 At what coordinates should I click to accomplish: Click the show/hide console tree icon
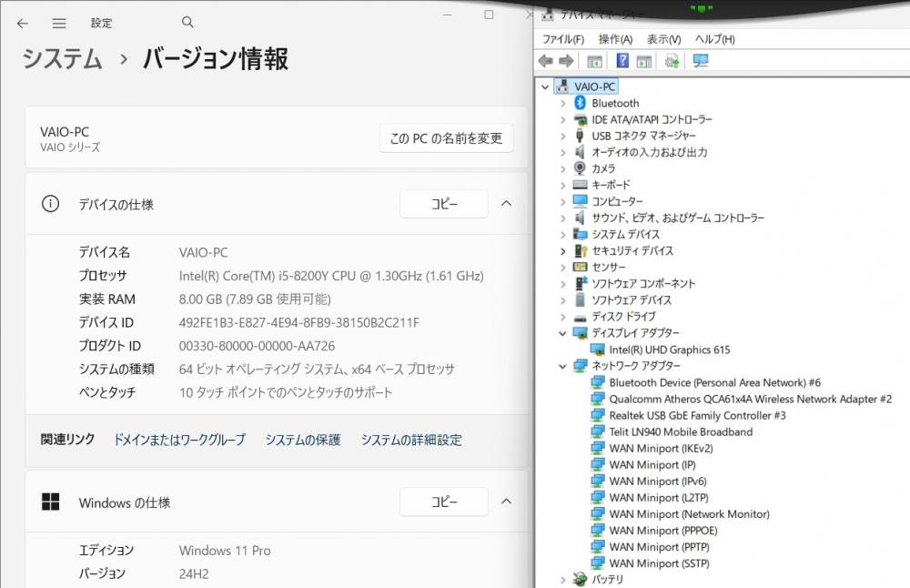[594, 61]
